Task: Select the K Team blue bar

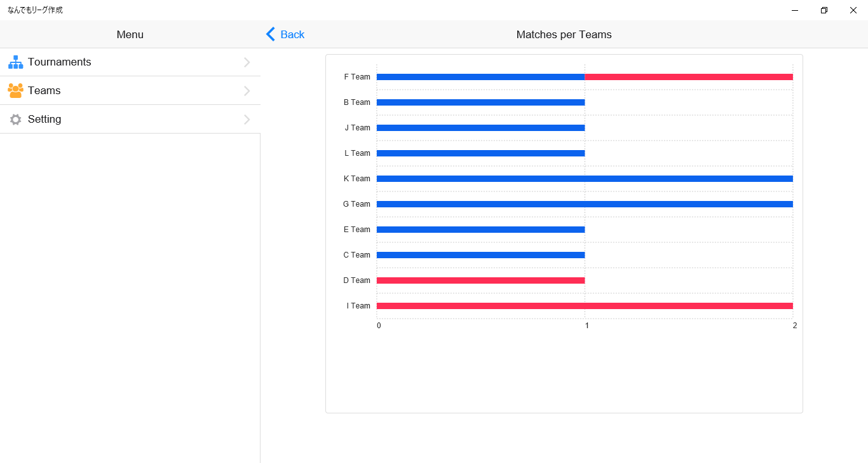Action: click(585, 179)
